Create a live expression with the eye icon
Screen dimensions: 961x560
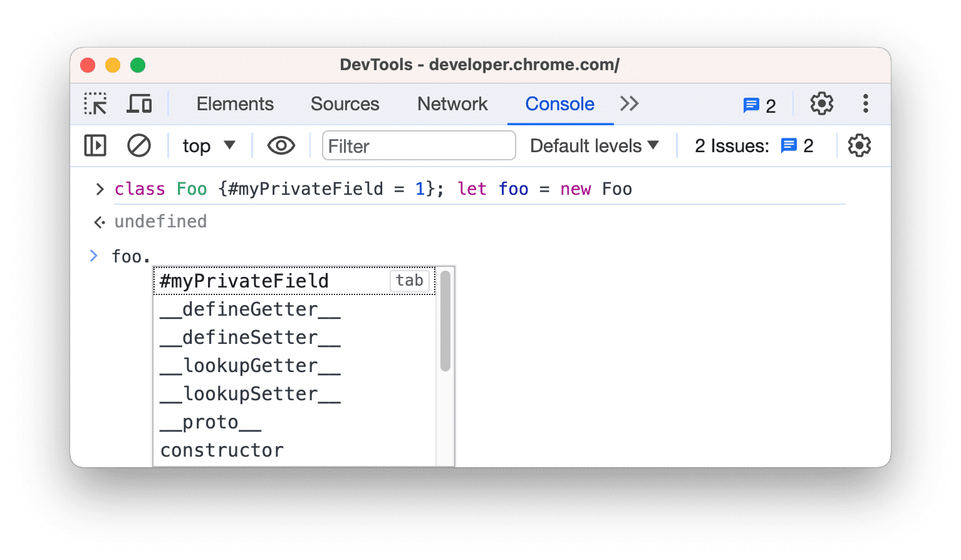coord(281,145)
